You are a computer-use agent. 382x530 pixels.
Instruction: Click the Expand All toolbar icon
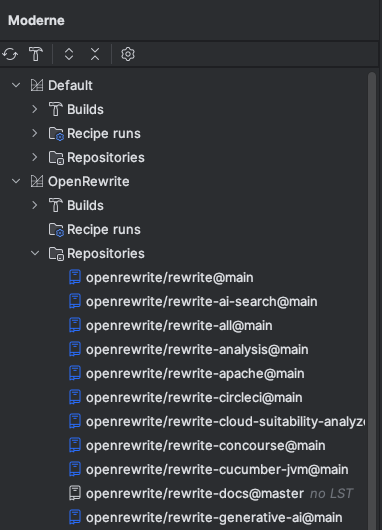pos(69,54)
